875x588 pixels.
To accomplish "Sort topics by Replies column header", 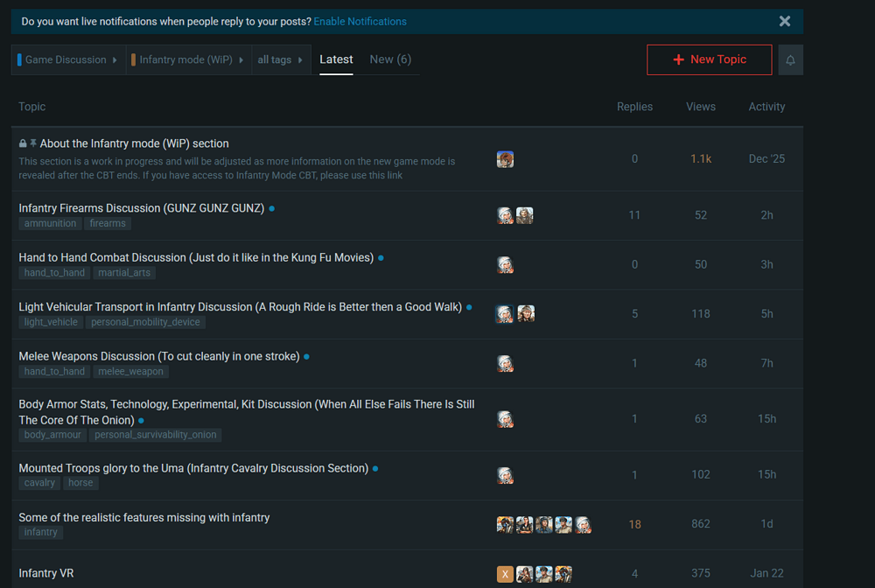I will (634, 107).
